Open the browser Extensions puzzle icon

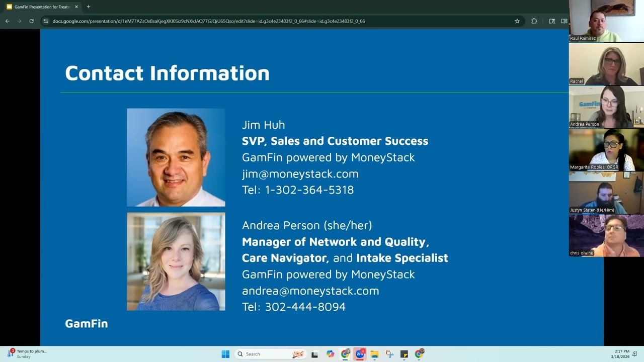tap(534, 21)
